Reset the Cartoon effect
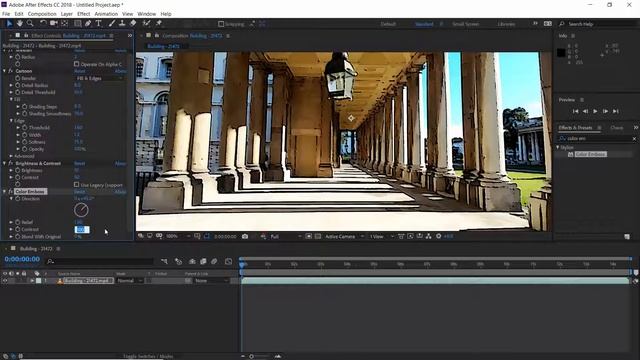The image size is (640, 360). point(80,71)
